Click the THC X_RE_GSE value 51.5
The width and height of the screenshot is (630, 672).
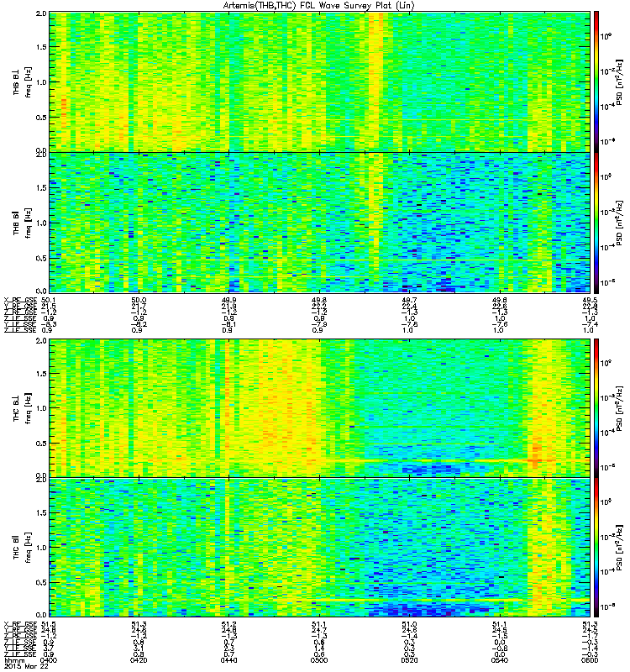pyautogui.click(x=49, y=624)
